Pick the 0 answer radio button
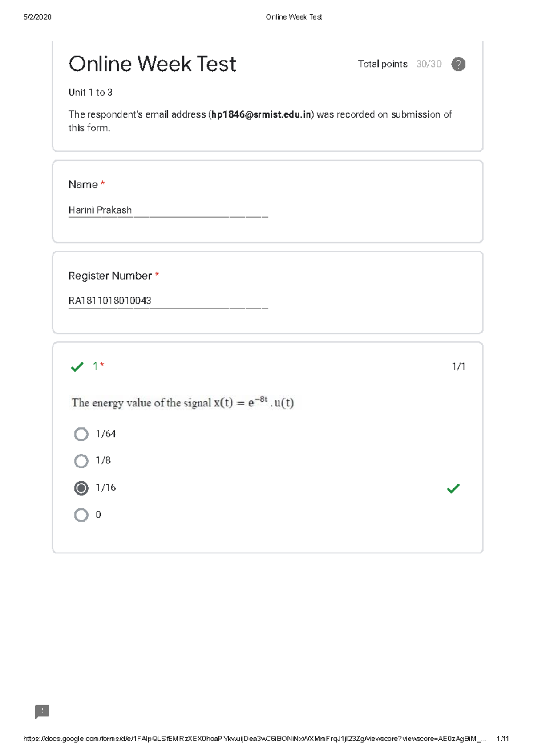 tap(81, 515)
